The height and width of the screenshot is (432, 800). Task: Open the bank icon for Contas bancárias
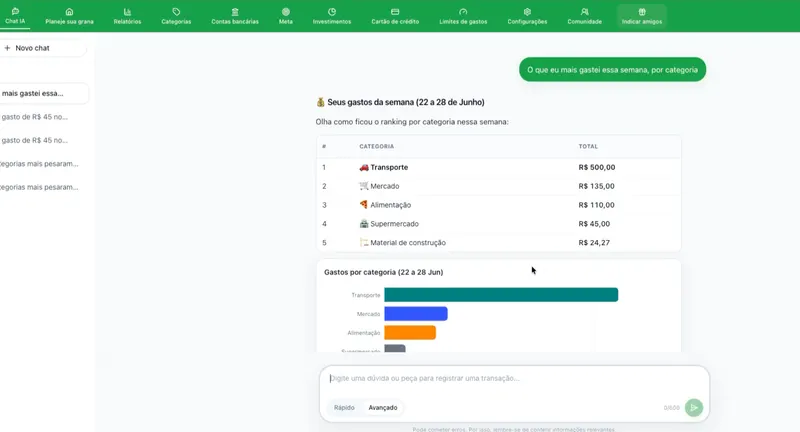[235, 12]
